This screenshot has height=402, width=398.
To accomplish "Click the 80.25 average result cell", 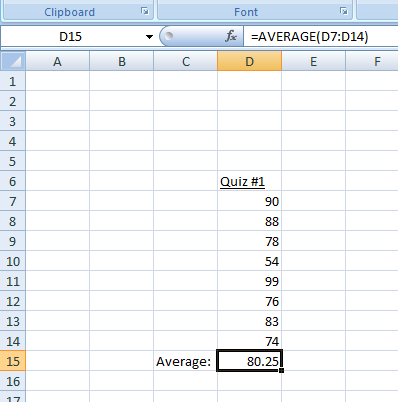I will pyautogui.click(x=249, y=360).
